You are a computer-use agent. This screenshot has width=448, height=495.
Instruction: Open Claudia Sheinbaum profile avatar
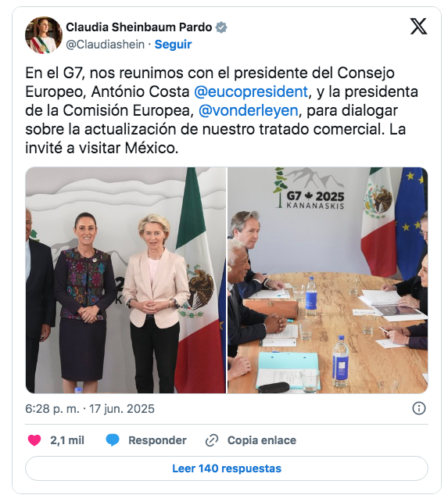click(x=44, y=35)
